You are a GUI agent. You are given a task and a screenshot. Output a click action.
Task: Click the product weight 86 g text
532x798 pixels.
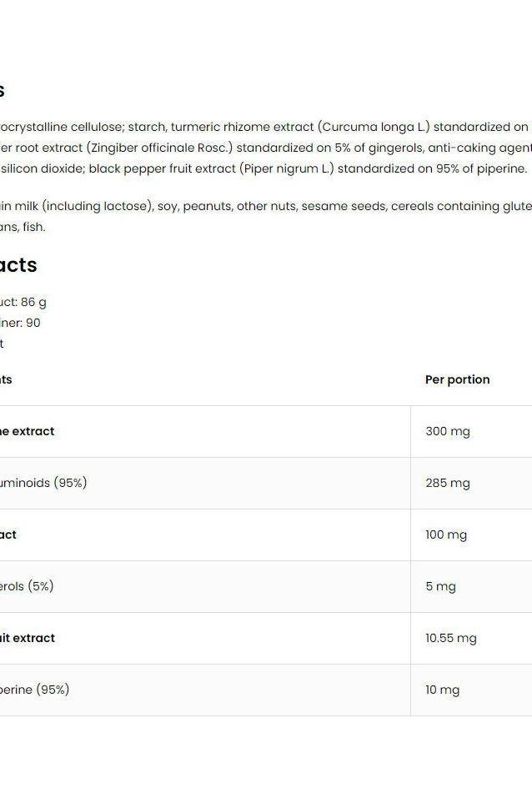point(25,302)
